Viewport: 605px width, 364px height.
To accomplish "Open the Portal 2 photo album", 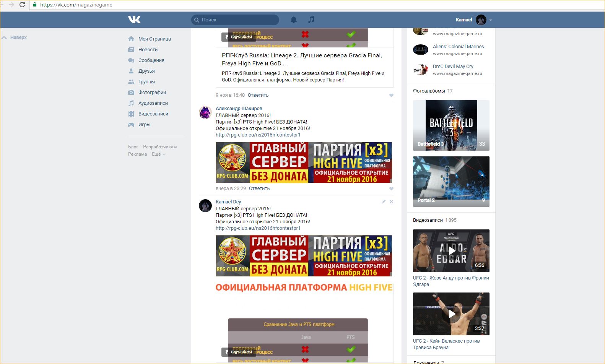I will coord(451,182).
